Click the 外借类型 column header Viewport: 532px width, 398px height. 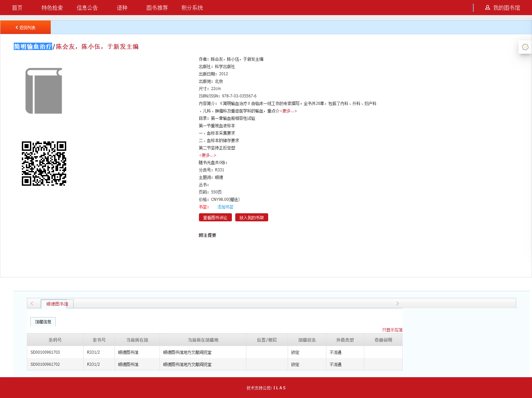pos(345,340)
